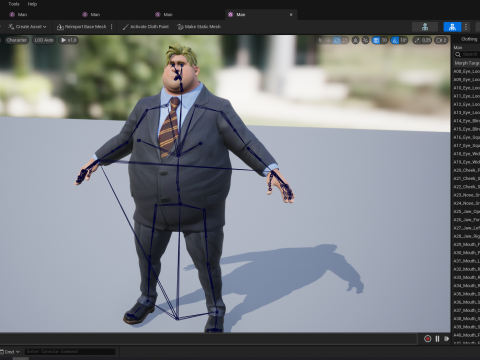Screen dimensions: 480x360
Task: Choose the Select mode cursor icon
Action: tap(320, 40)
